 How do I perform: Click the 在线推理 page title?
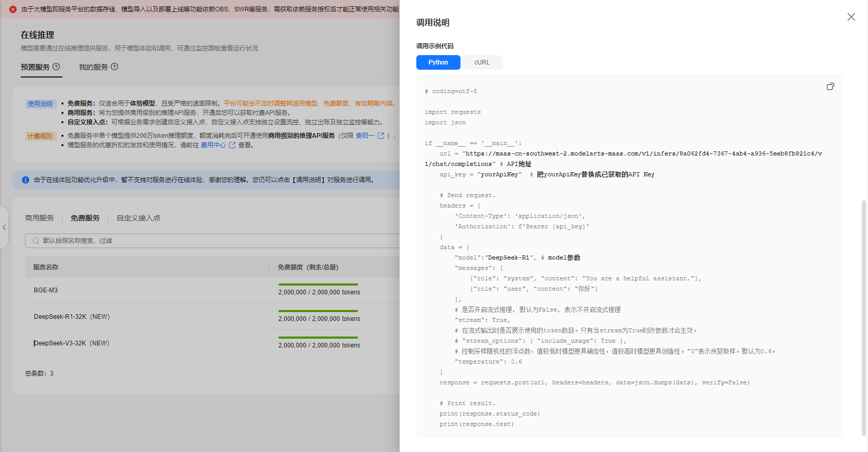[x=37, y=35]
